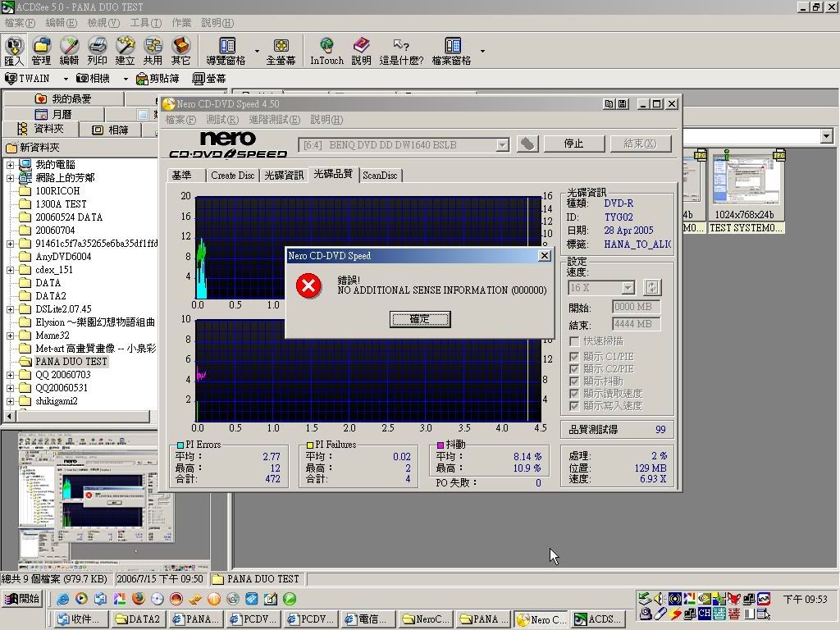Open the 16 X speed dropdown

[x=628, y=288]
